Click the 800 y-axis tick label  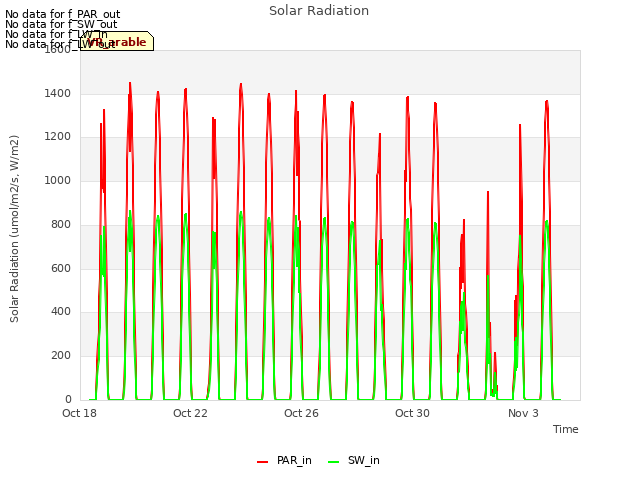61,224
